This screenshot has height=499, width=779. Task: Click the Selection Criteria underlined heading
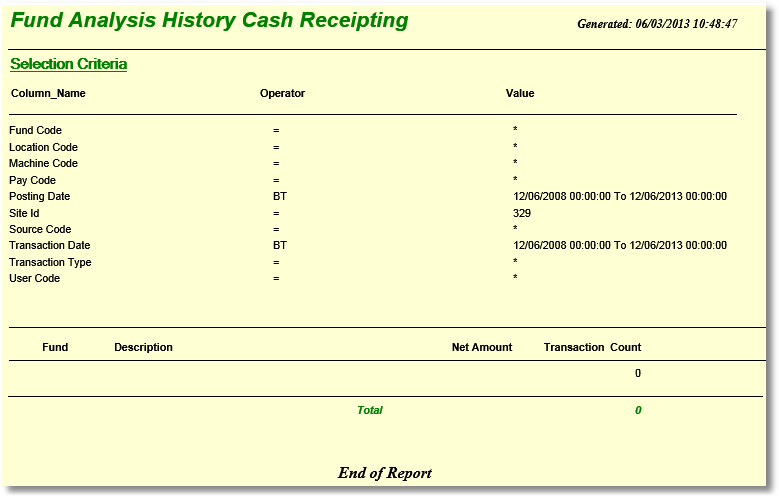point(68,64)
